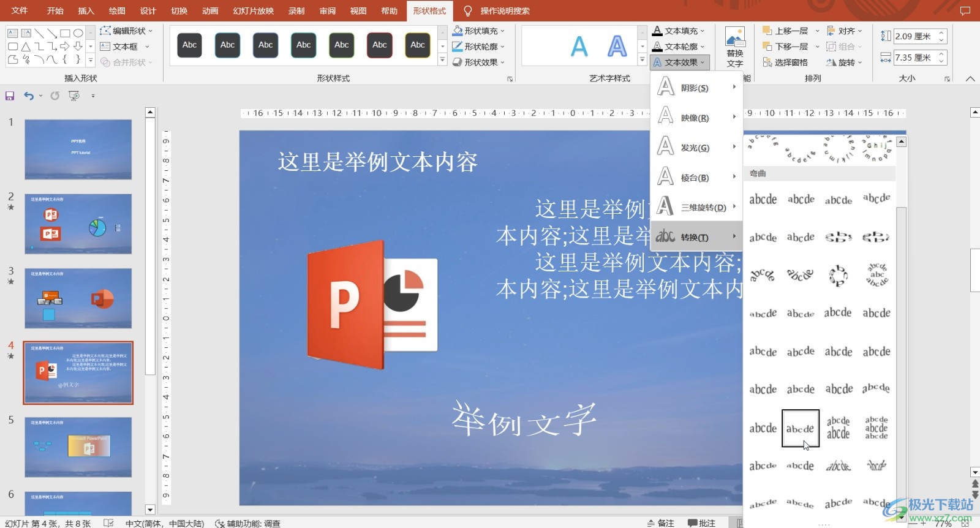The image size is (980, 528).
Task: Open Shape Outline (形状轮廓) dropdown
Action: (x=479, y=47)
